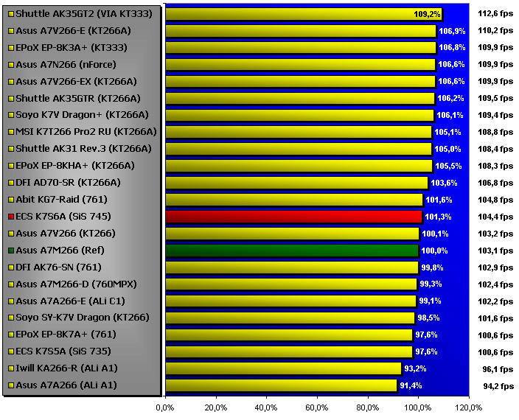
Task: Click the 98,5% data label
Action: (x=428, y=318)
